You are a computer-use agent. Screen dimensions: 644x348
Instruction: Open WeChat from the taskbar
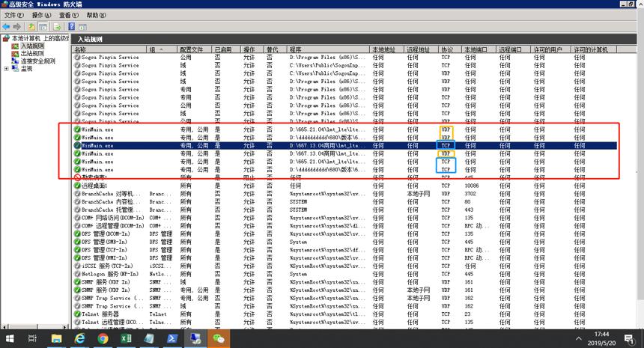click(219, 338)
